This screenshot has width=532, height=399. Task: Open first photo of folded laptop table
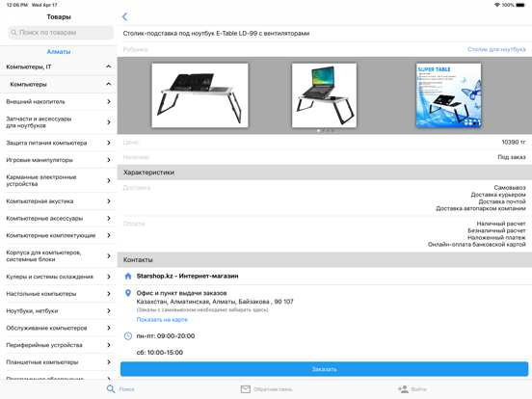pos(199,95)
